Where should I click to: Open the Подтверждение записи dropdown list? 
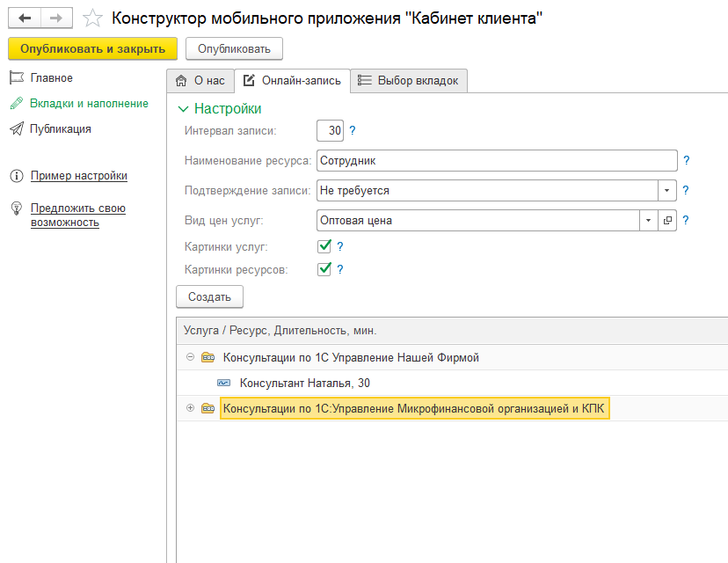pos(666,190)
